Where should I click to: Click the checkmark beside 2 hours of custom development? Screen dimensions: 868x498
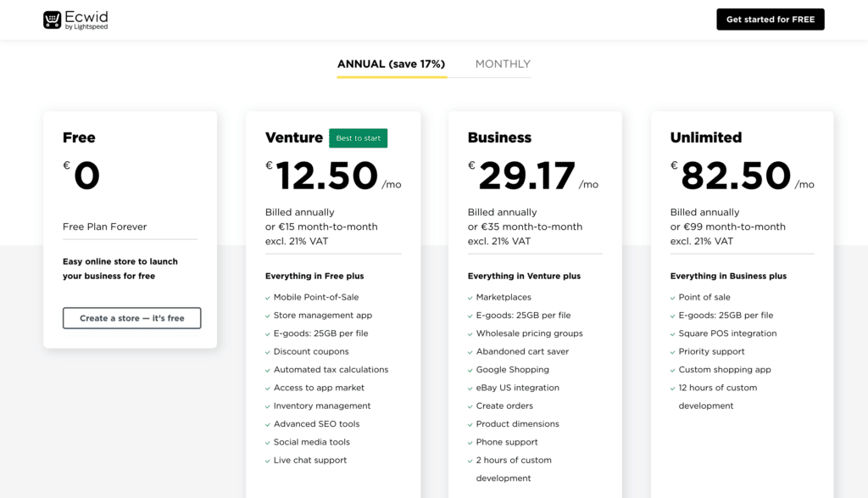click(x=470, y=461)
